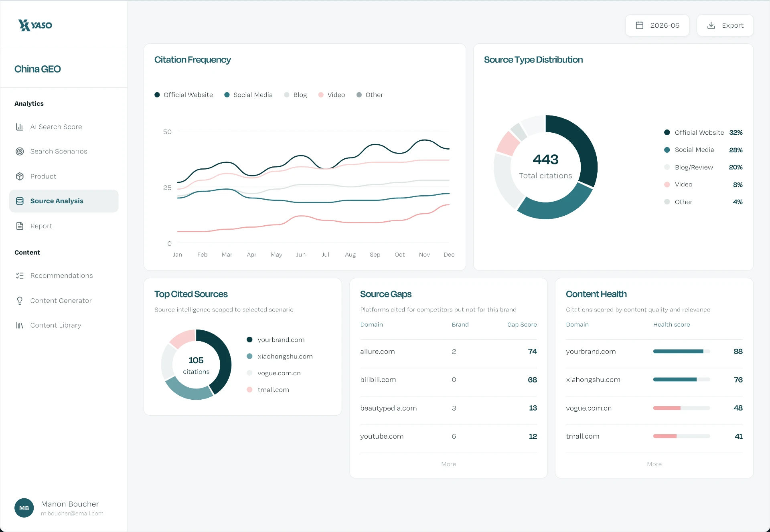Image resolution: width=770 pixels, height=532 pixels.
Task: Toggle Blog series in Citation Frequency legend
Action: coord(296,95)
